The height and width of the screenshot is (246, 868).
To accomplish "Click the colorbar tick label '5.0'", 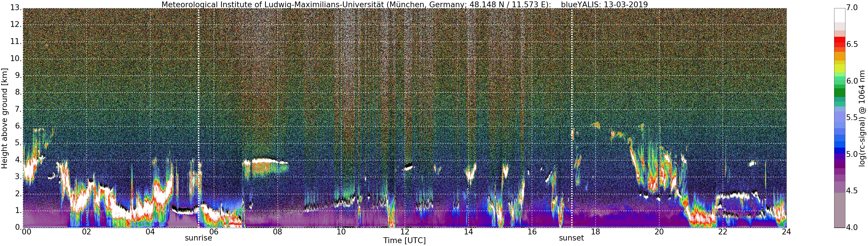I will 852,154.
